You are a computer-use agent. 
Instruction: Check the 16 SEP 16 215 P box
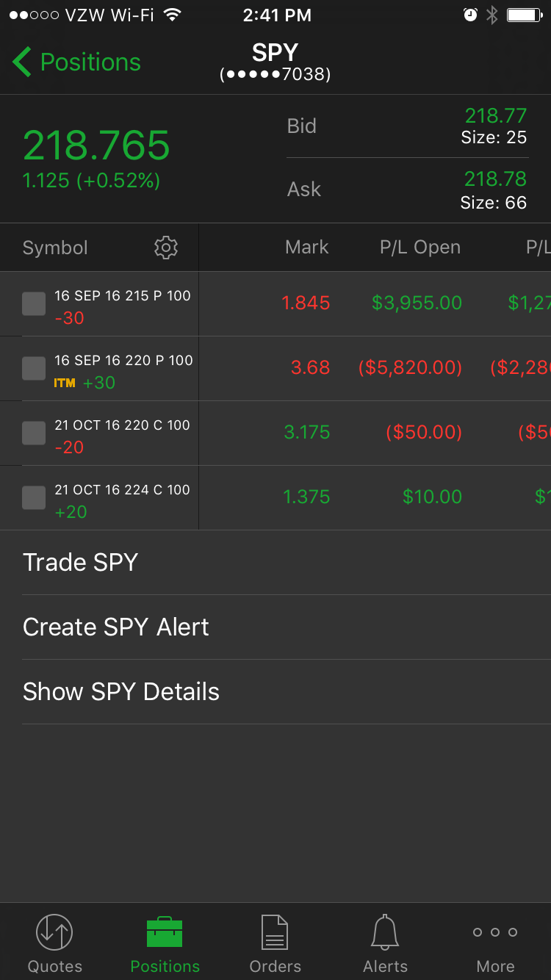[34, 304]
